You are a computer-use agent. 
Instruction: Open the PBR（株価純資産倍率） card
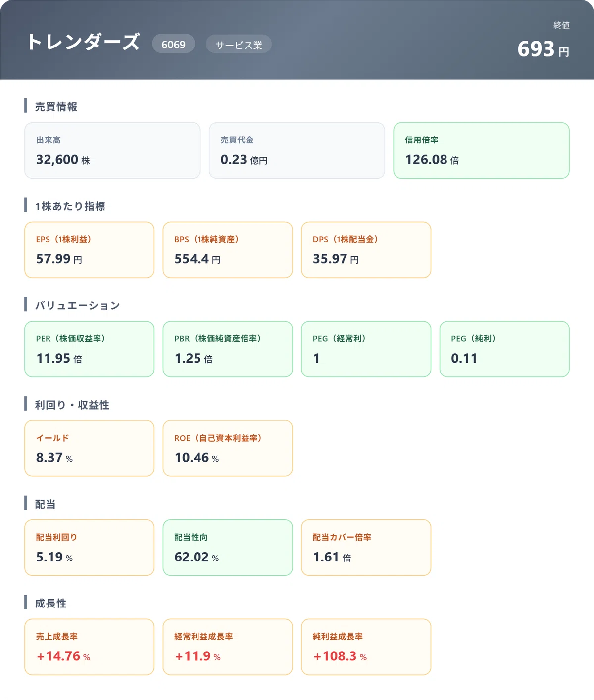228,349
